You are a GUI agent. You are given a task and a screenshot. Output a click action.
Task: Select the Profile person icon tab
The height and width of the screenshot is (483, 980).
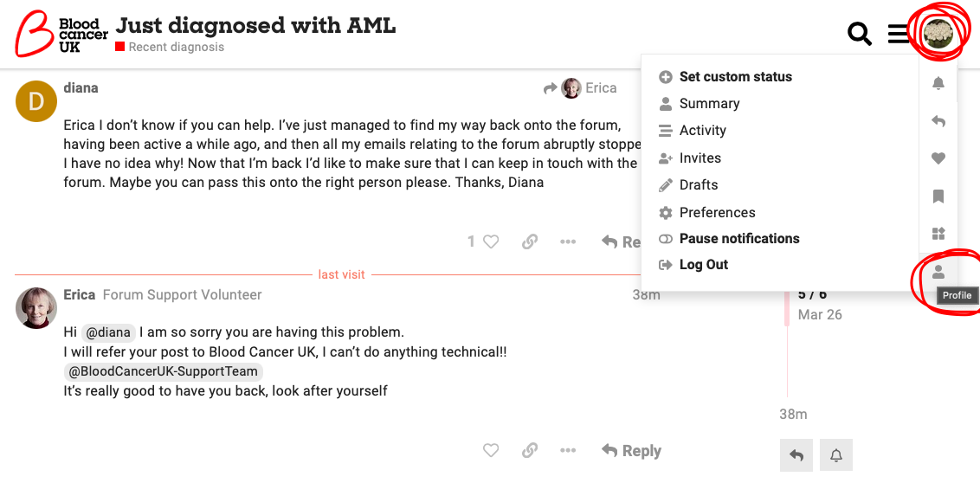coord(938,272)
